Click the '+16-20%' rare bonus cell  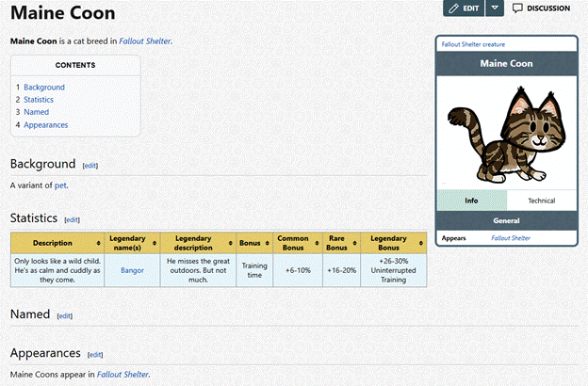(341, 270)
